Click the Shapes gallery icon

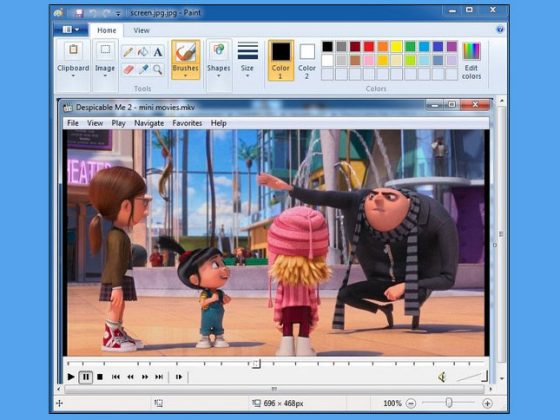tap(219, 51)
